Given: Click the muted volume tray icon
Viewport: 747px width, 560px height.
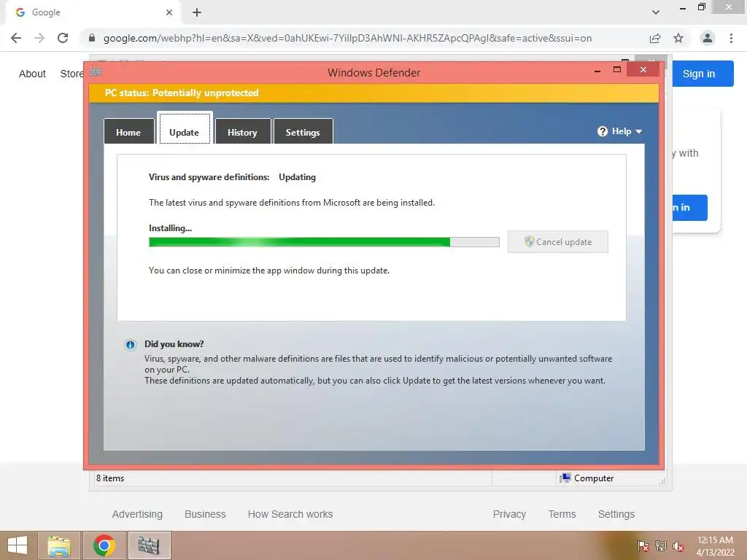Looking at the screenshot, I should 678,545.
